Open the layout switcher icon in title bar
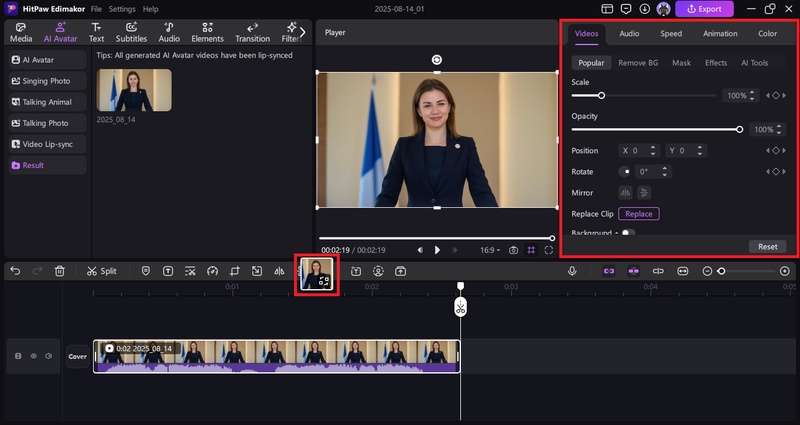Screen dimensions: 800x425 click(607, 9)
